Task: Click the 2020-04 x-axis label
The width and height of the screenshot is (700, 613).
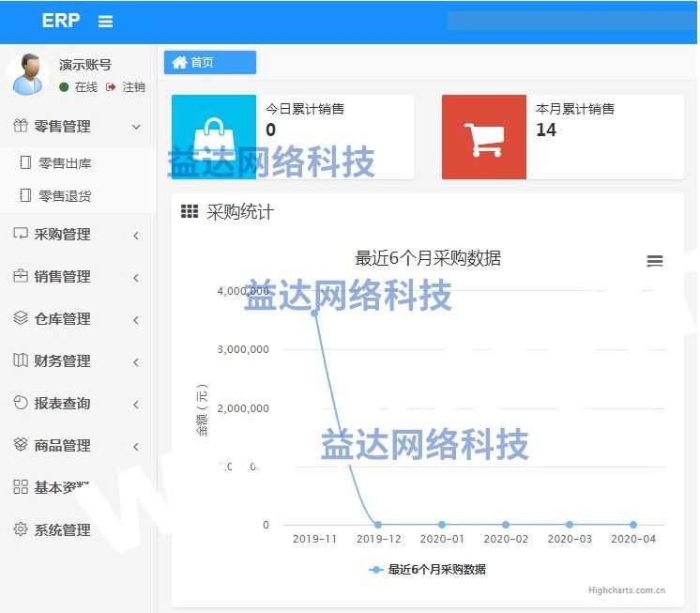Action: point(633,539)
